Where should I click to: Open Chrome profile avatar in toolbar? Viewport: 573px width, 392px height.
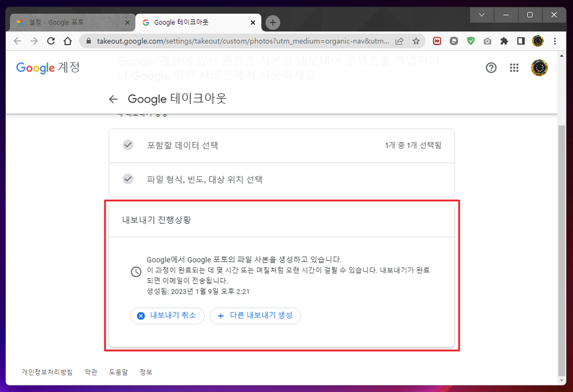point(538,41)
